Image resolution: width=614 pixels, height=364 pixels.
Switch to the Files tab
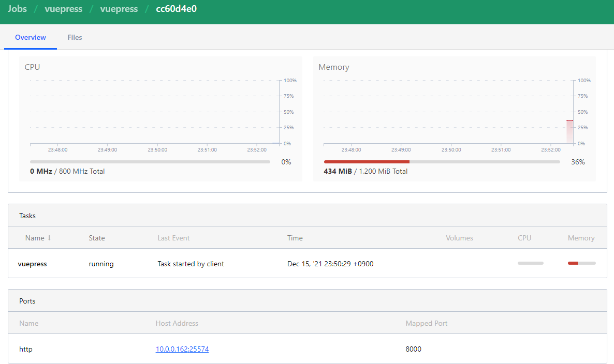[75, 37]
